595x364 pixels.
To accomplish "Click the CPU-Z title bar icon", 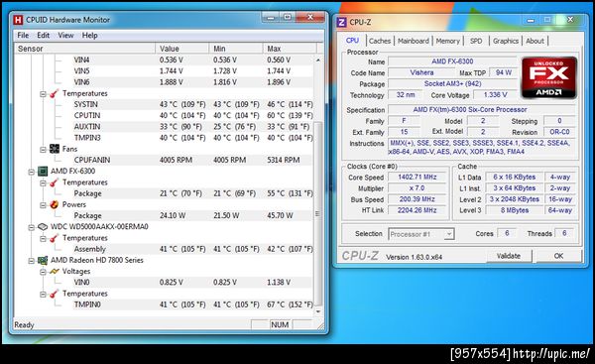I will [341, 22].
